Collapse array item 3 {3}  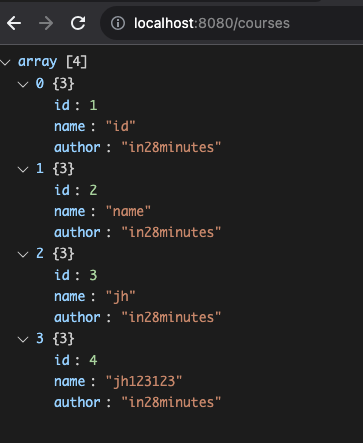click(x=23, y=339)
